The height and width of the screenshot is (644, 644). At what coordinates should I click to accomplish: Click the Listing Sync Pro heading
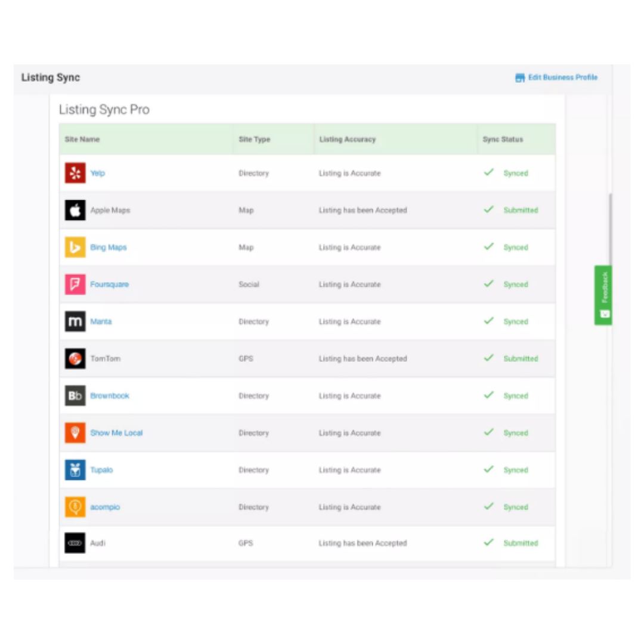[104, 110]
